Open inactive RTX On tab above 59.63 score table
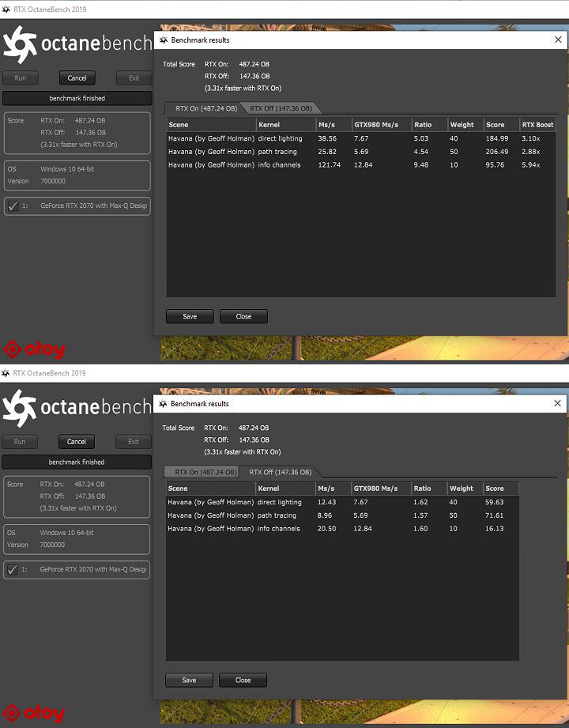569x728 pixels. pos(202,472)
